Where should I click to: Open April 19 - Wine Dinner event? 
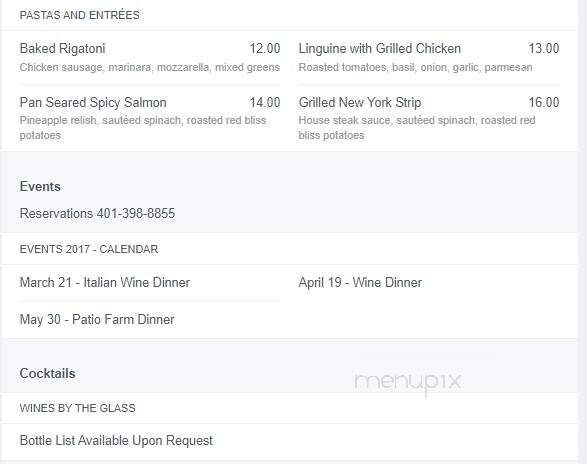pyautogui.click(x=360, y=282)
